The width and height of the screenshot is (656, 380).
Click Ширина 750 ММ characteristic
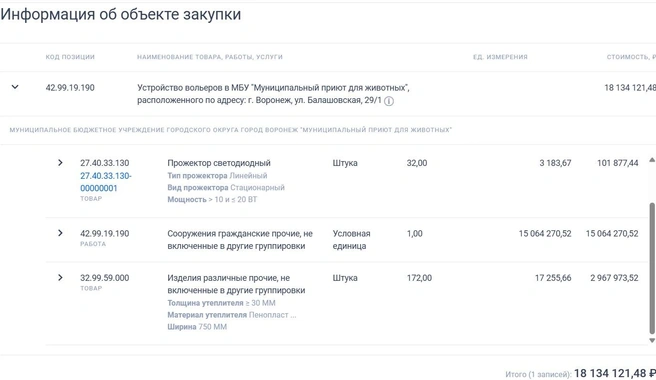[x=197, y=326]
